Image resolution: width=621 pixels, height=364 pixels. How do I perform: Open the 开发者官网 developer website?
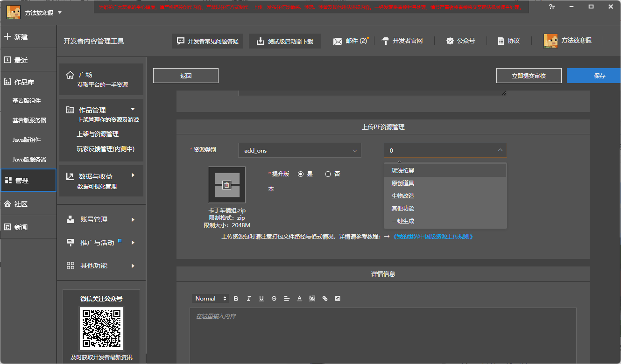click(x=402, y=41)
